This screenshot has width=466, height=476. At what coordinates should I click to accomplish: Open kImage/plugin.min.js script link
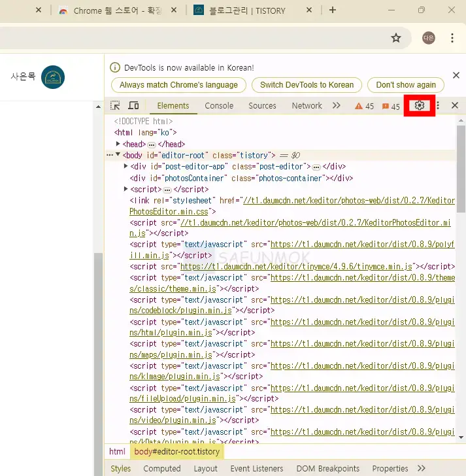click(x=292, y=371)
